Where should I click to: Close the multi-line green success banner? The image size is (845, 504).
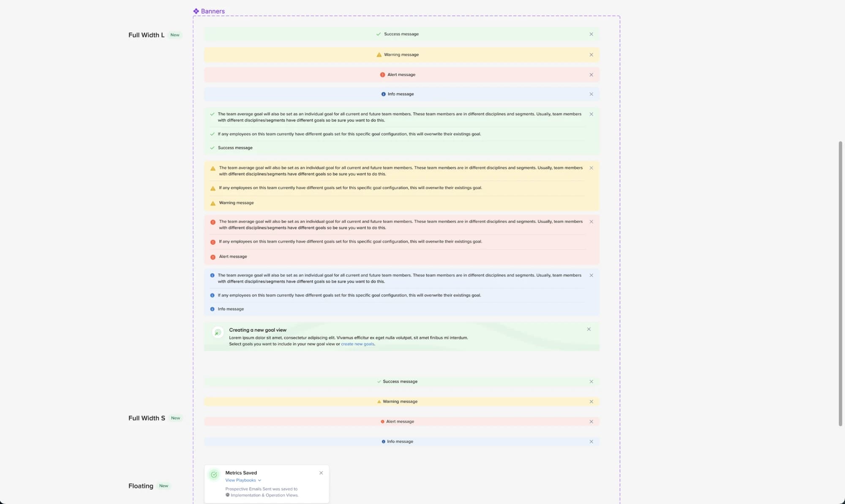[591, 114]
